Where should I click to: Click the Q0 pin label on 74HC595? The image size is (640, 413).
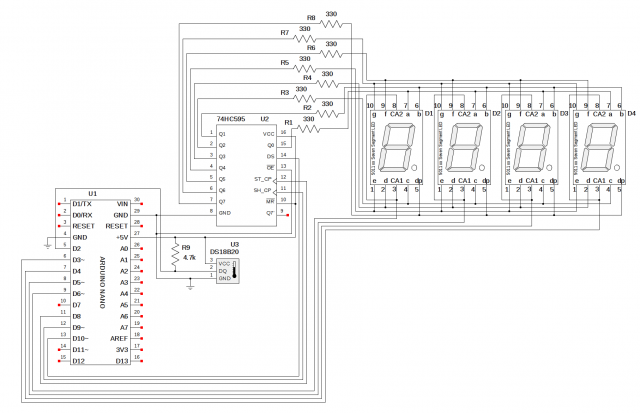click(271, 145)
